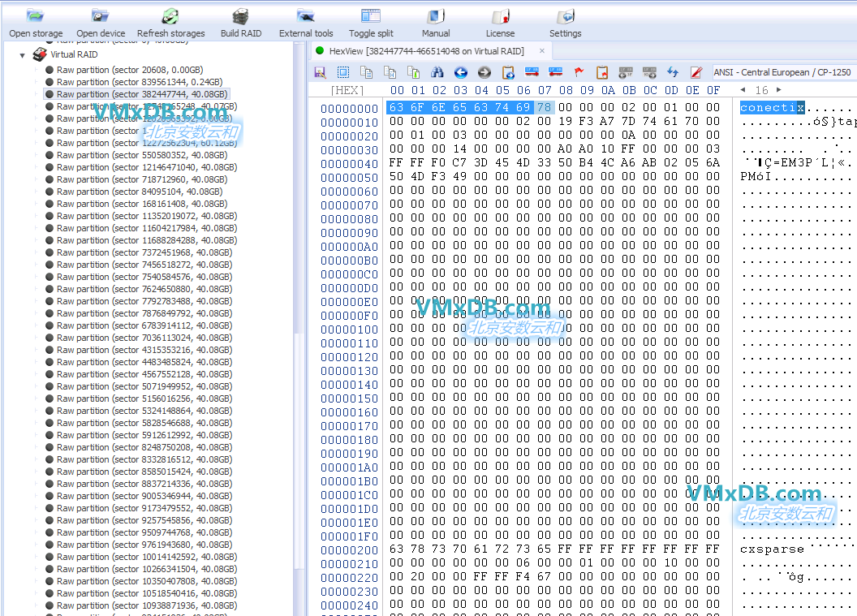857x616 pixels.
Task: Select Raw partition sector 550580352, 40.08GB
Action: click(142, 155)
